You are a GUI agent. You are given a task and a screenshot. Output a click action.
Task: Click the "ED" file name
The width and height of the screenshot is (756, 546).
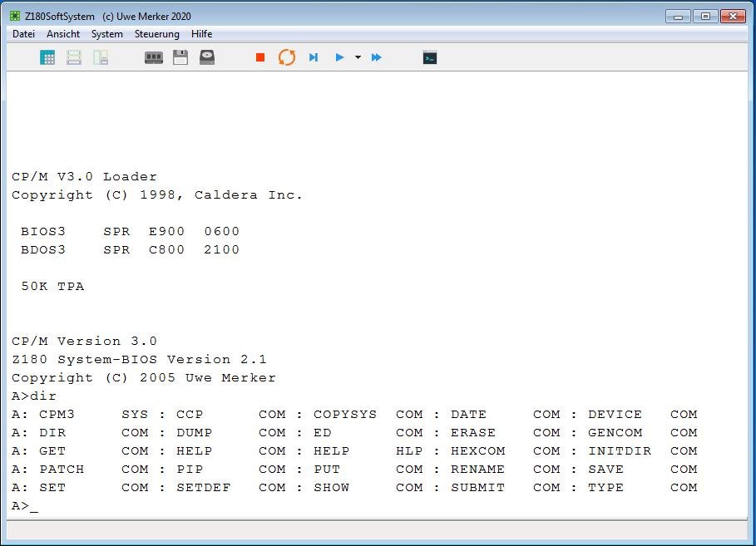coord(322,433)
